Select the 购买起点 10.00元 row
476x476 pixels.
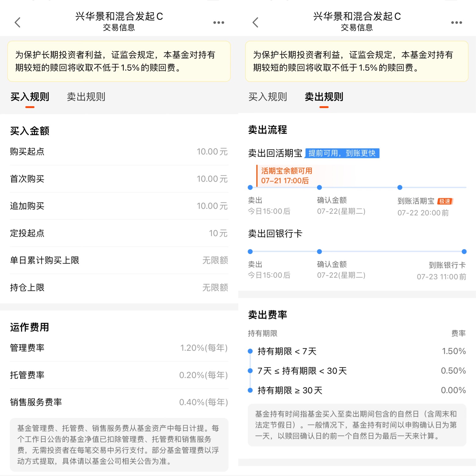pos(119,152)
